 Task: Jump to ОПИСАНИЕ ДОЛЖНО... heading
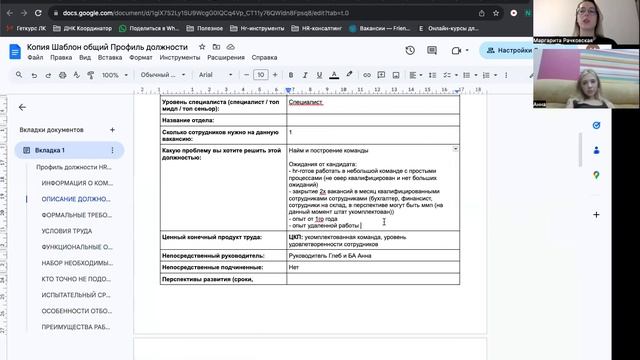click(76, 199)
